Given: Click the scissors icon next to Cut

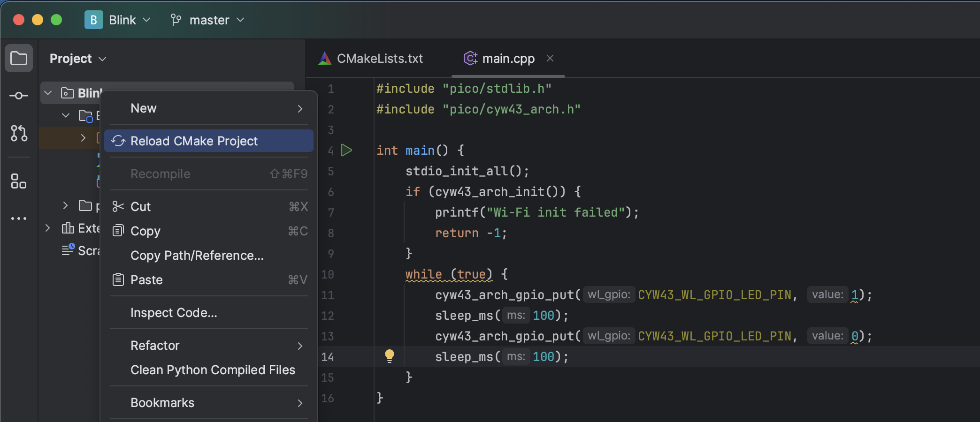Looking at the screenshot, I should [x=118, y=207].
